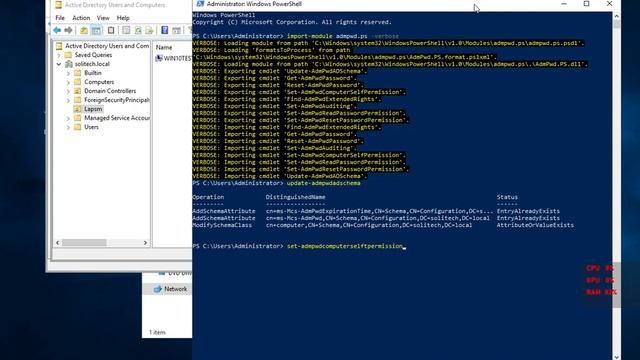Maximize the PowerShell window
The height and width of the screenshot is (360, 640).
click(587, 4)
